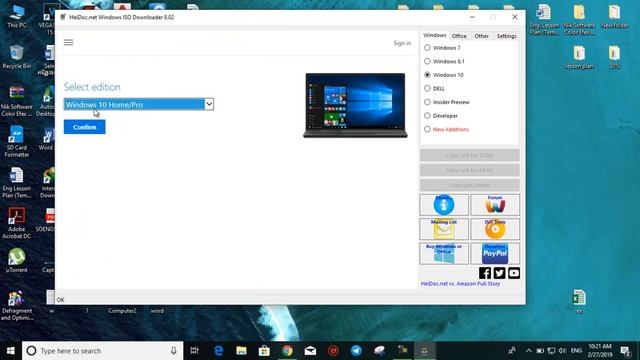Open the Mail app from taskbar
Image resolution: width=640 pixels, height=360 pixels.
(x=310, y=351)
